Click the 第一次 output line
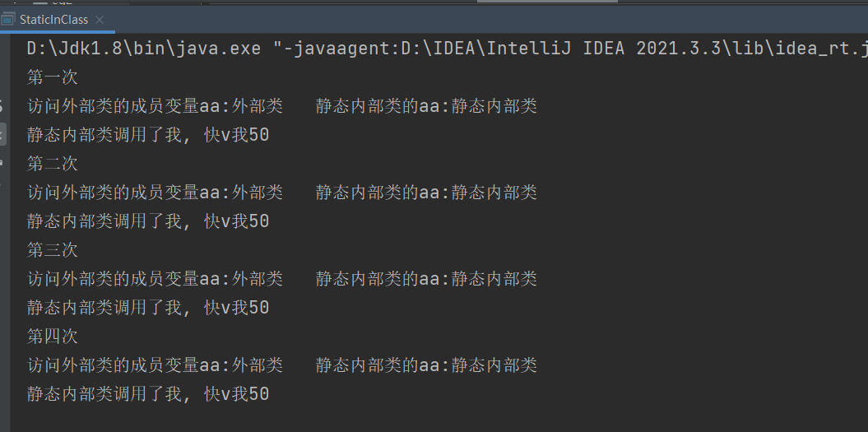 coord(52,77)
